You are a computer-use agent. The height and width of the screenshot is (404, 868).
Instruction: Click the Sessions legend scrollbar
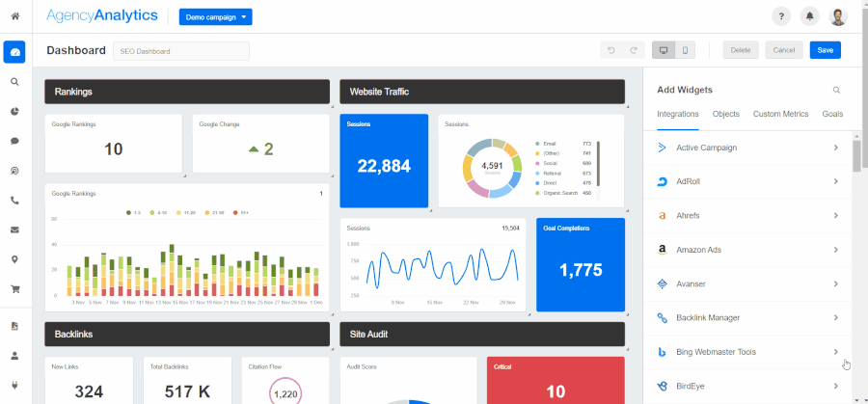pyautogui.click(x=598, y=164)
